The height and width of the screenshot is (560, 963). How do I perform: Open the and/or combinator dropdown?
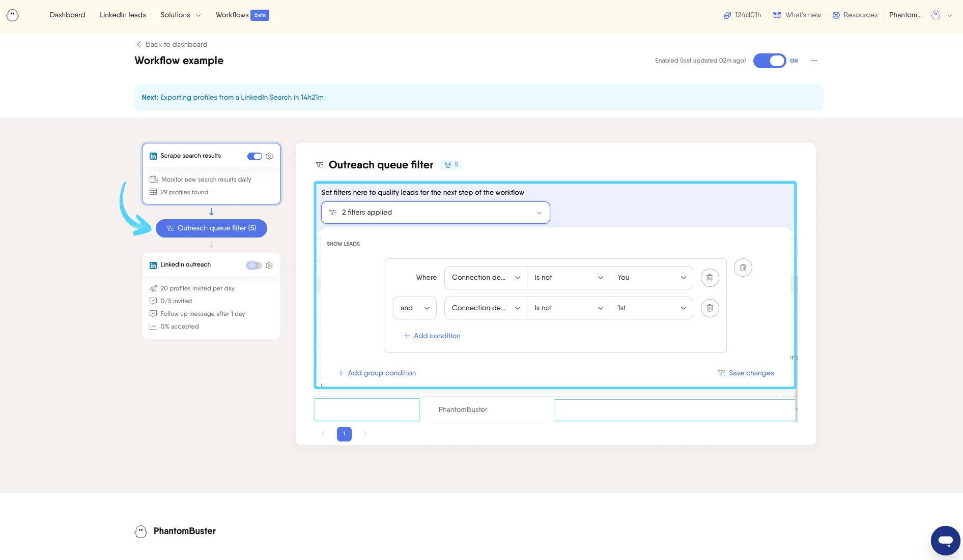[x=414, y=308]
